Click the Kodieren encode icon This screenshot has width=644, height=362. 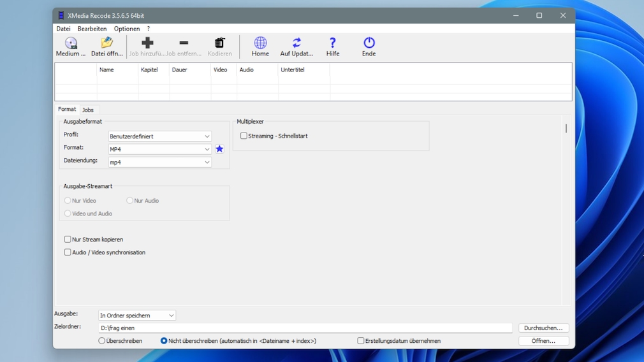219,43
